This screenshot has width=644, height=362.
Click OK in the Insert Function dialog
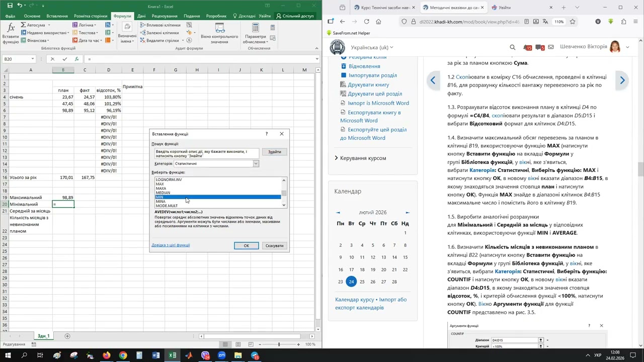pos(247,246)
